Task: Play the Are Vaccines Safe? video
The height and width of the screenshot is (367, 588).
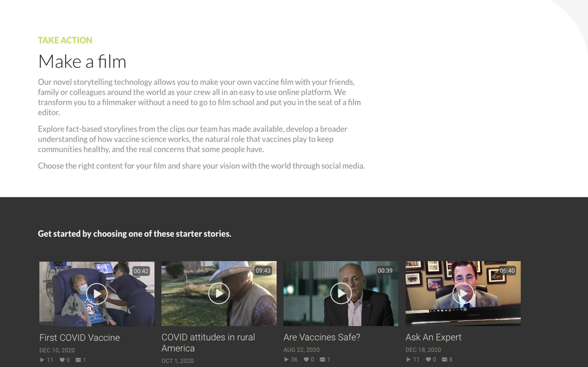Action: click(x=341, y=293)
